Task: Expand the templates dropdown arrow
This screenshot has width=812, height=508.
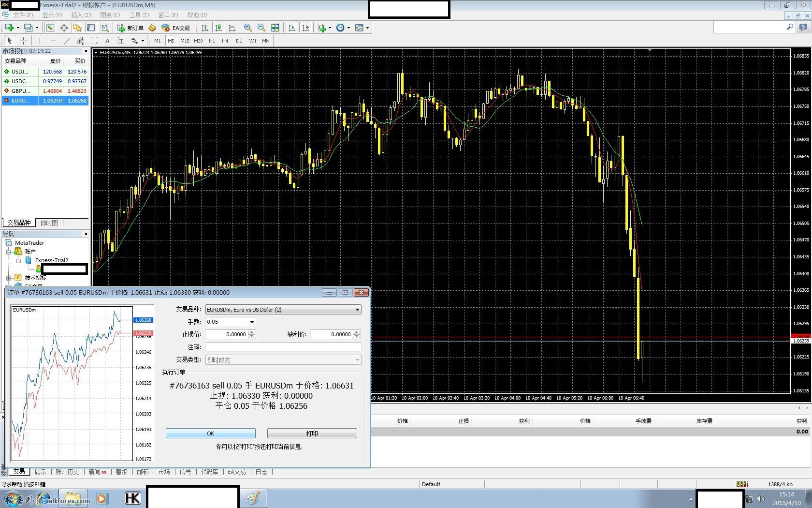Action: point(368,28)
